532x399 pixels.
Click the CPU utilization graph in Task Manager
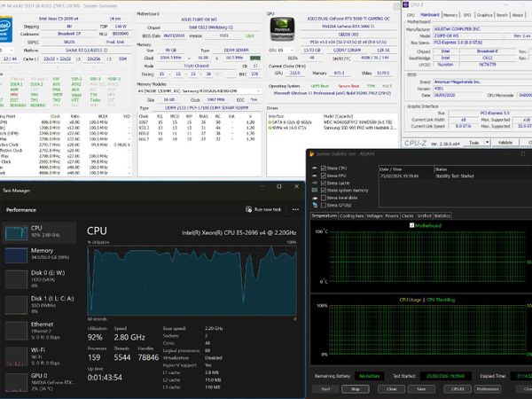pos(192,280)
